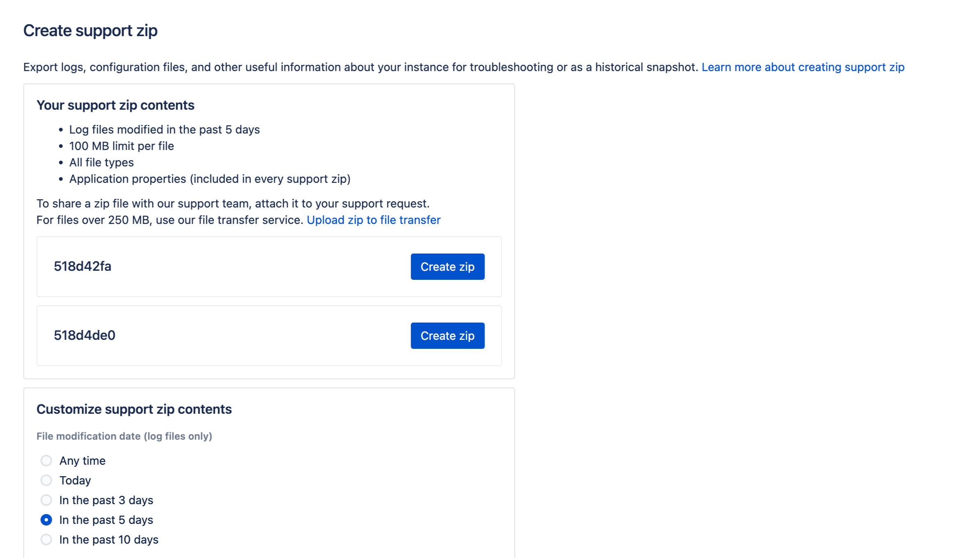The width and height of the screenshot is (980, 558).
Task: Click the Log files modified bullet item
Action: click(164, 129)
